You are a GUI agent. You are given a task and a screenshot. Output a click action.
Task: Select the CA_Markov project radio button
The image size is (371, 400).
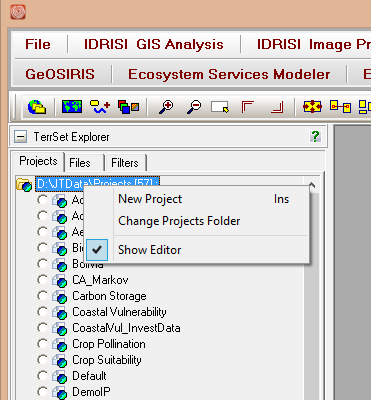[x=42, y=280]
